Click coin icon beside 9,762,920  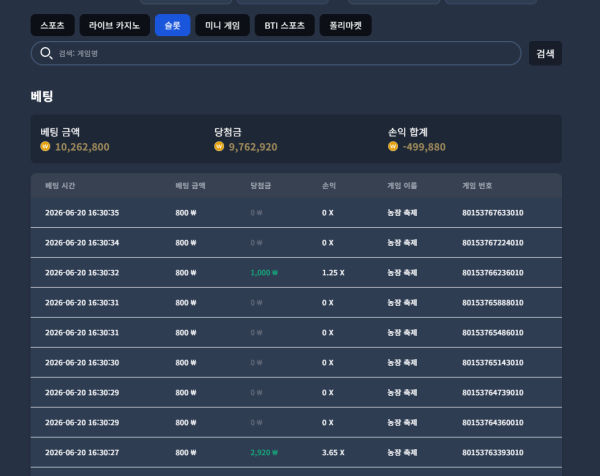point(219,146)
